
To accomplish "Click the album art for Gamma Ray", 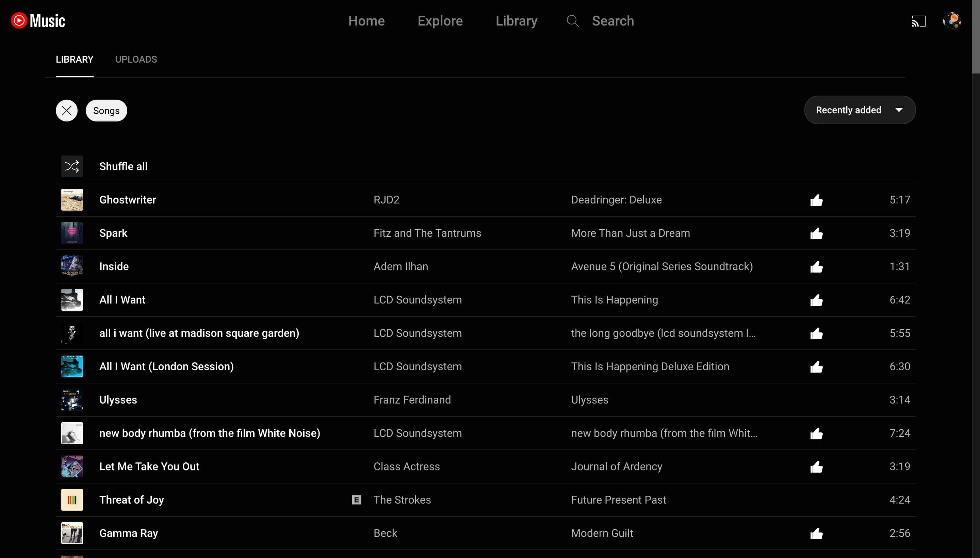I will pyautogui.click(x=72, y=533).
